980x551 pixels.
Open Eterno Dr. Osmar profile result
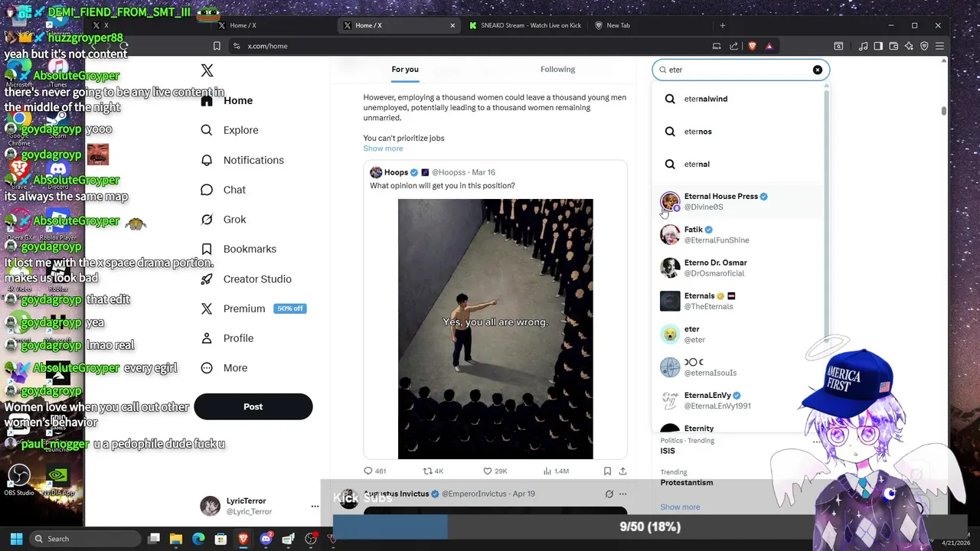click(739, 268)
